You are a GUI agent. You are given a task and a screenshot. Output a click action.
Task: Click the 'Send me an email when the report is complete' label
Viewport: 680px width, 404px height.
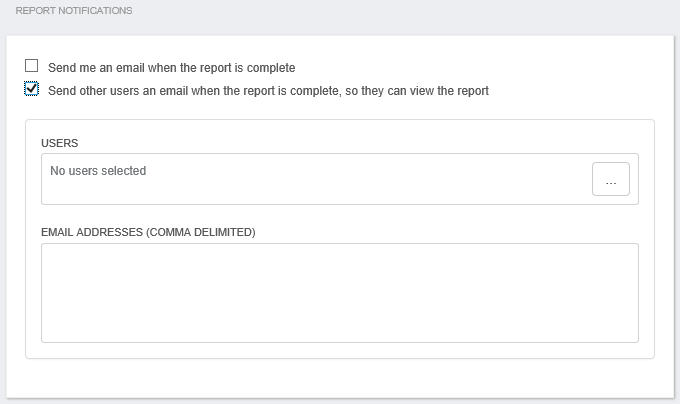point(171,68)
